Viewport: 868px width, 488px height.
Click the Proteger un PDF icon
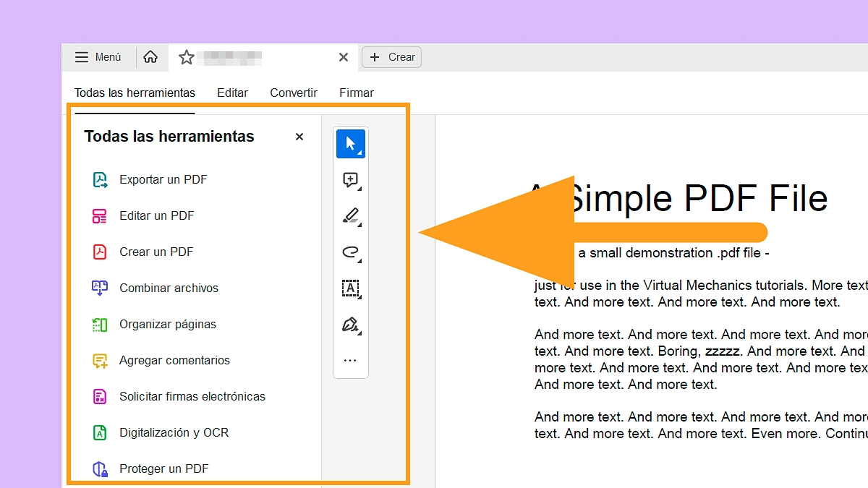pos(100,468)
